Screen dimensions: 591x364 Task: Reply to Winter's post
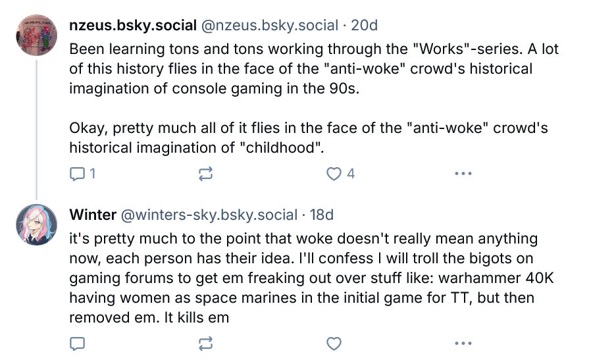(77, 344)
